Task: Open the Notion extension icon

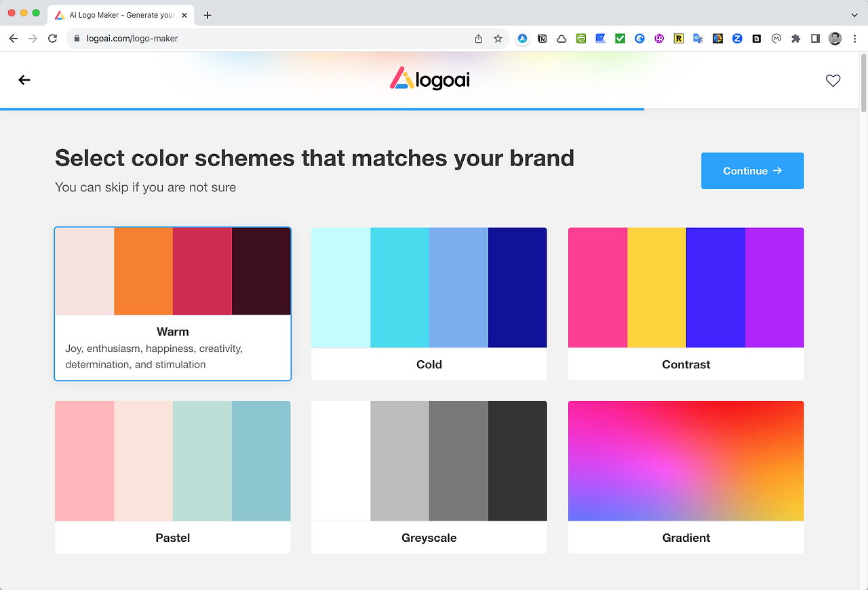Action: click(542, 39)
